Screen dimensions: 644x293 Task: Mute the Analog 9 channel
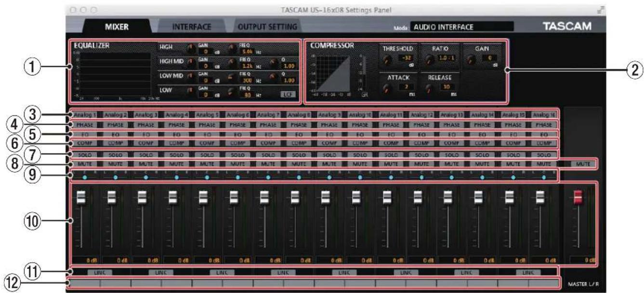[329, 164]
